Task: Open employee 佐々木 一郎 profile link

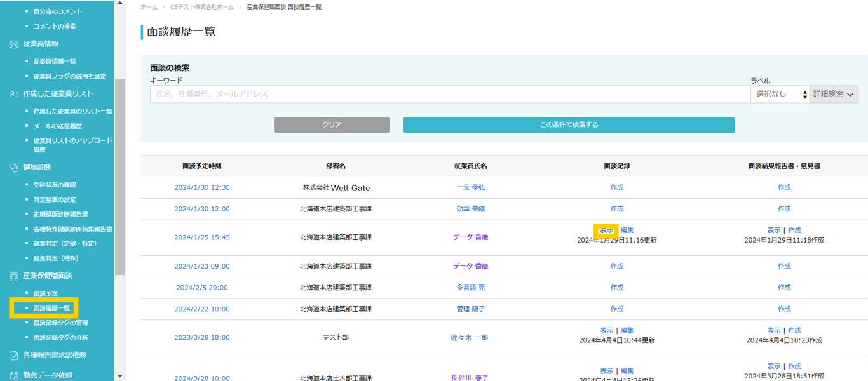Action: (470, 338)
